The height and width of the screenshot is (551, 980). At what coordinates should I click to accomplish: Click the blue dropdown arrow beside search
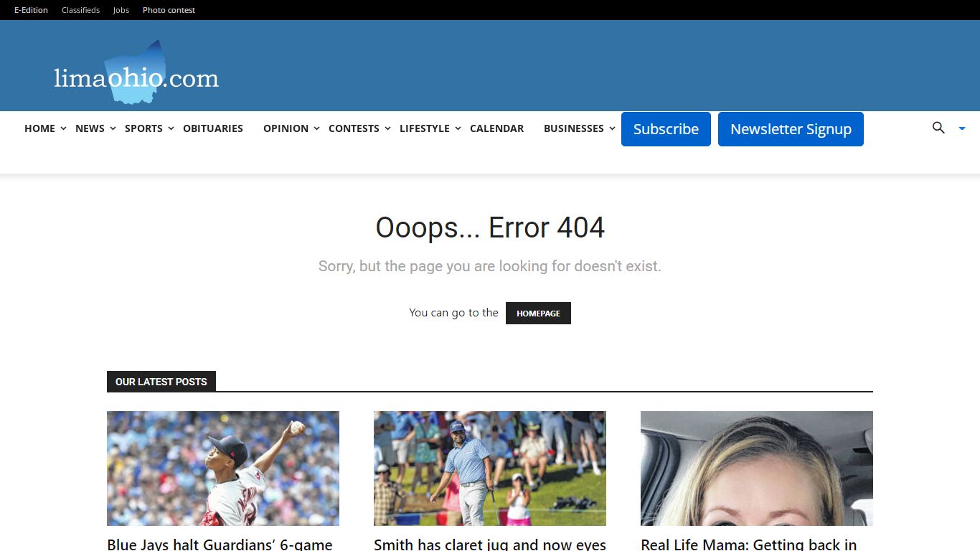click(962, 128)
